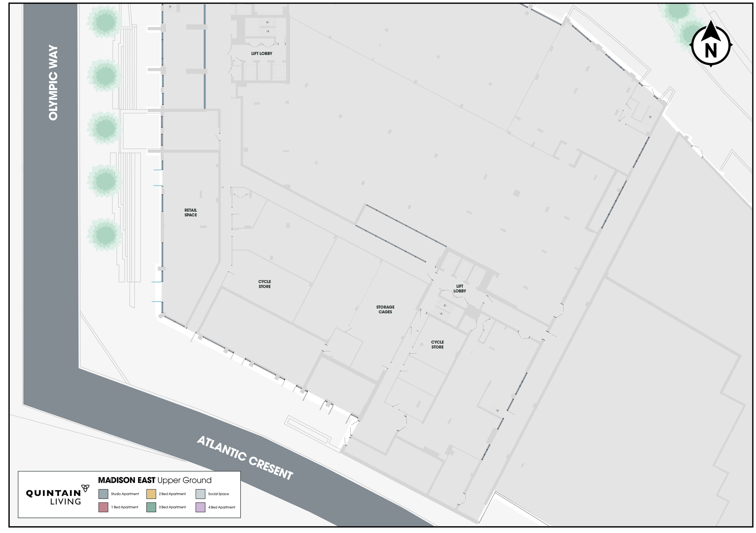The height and width of the screenshot is (533, 756).
Task: Click the Social Space legend swatch
Action: click(200, 494)
